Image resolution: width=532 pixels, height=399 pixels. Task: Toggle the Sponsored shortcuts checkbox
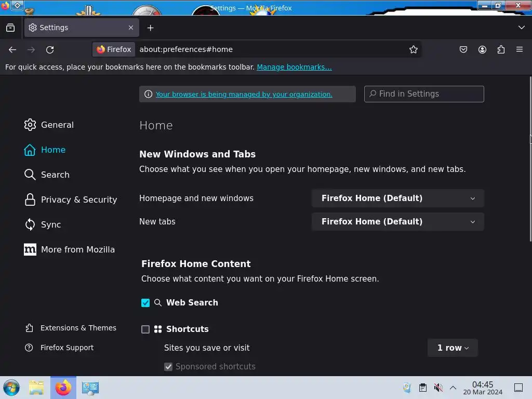[168, 367]
